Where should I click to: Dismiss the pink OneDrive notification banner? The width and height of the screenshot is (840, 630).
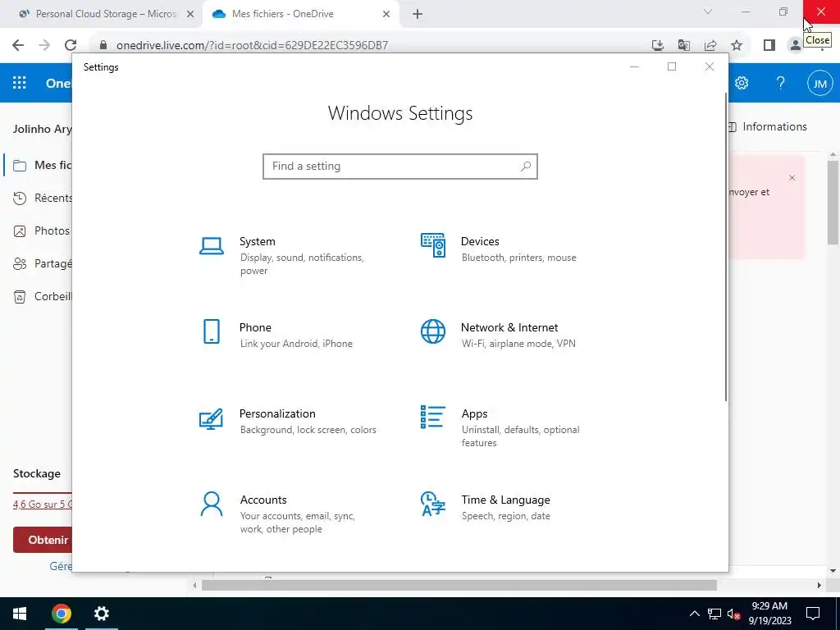(792, 178)
